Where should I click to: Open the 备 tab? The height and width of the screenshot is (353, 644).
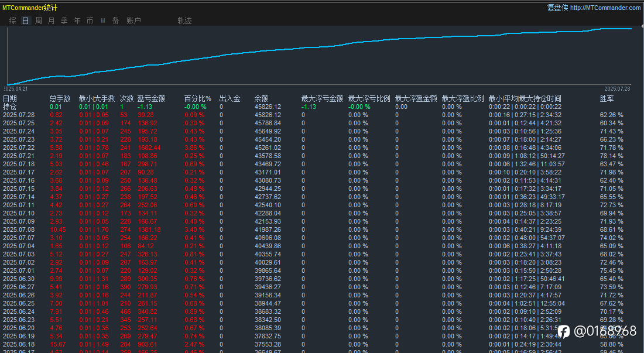115,20
